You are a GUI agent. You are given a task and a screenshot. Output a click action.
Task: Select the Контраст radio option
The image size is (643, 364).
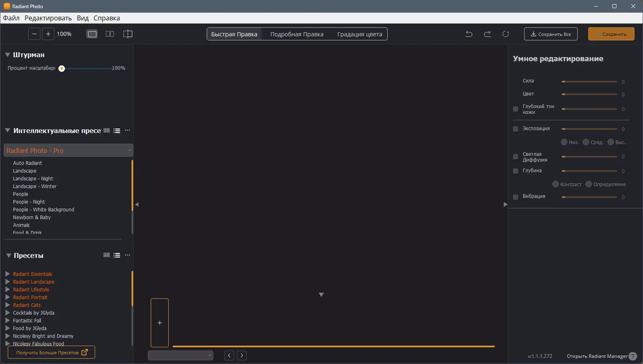(556, 184)
